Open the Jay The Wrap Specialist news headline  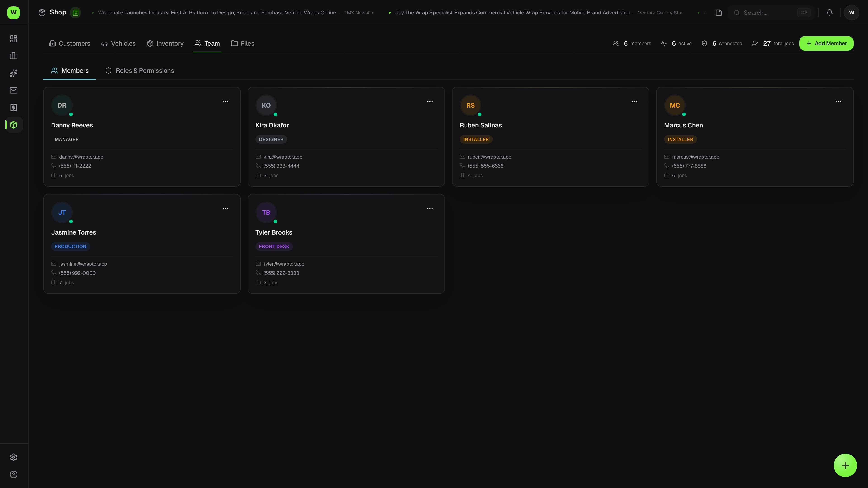click(512, 13)
